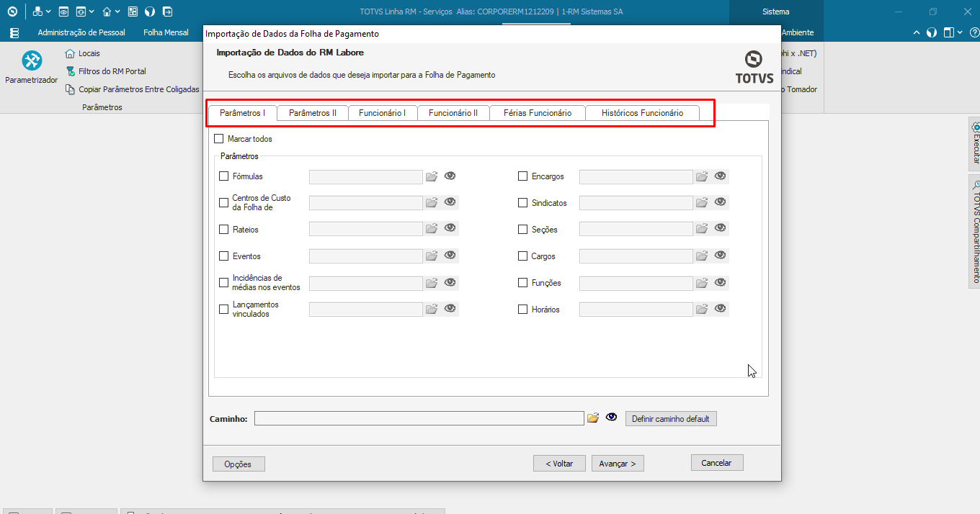Browse for the Encargos file via its folder icon

[x=702, y=176]
